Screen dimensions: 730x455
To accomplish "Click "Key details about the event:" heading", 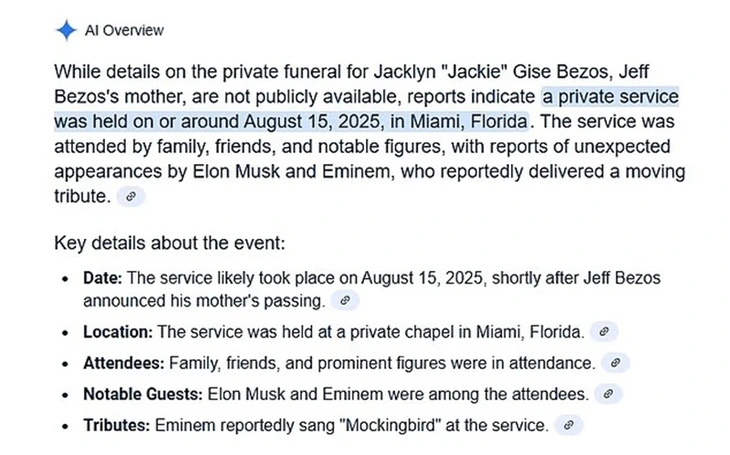I will [x=169, y=243].
